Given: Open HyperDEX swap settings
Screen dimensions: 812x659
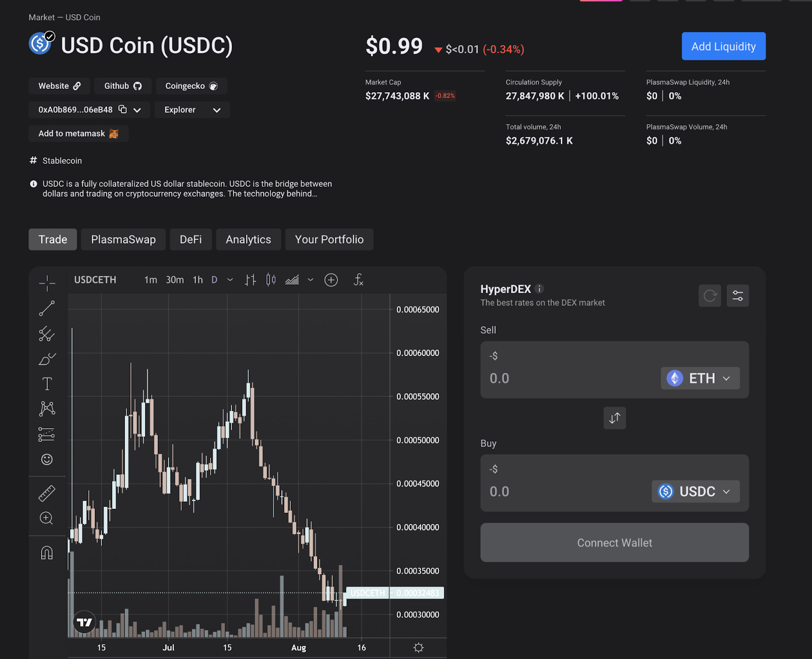Looking at the screenshot, I should pos(738,295).
